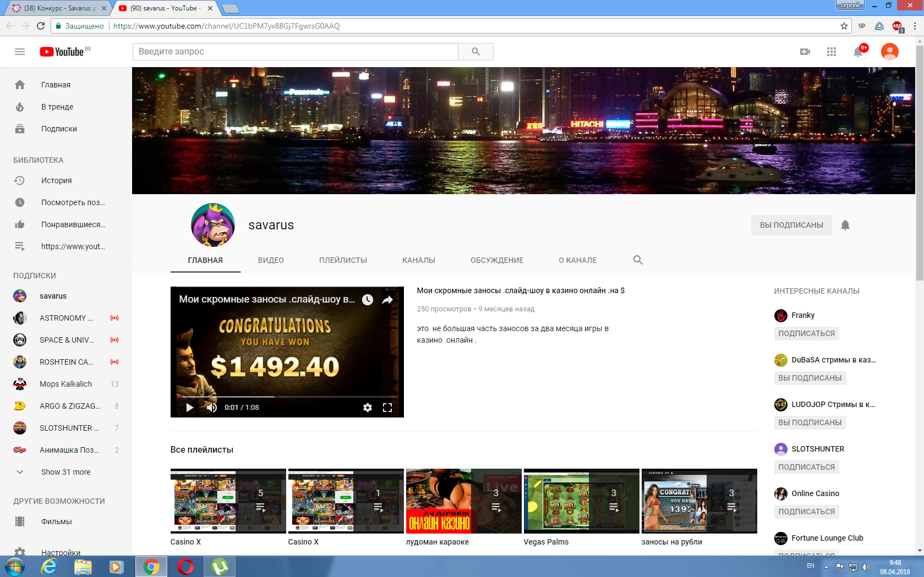Click the channel search magnifier icon
Viewport: 924px width, 577px height.
(x=638, y=260)
